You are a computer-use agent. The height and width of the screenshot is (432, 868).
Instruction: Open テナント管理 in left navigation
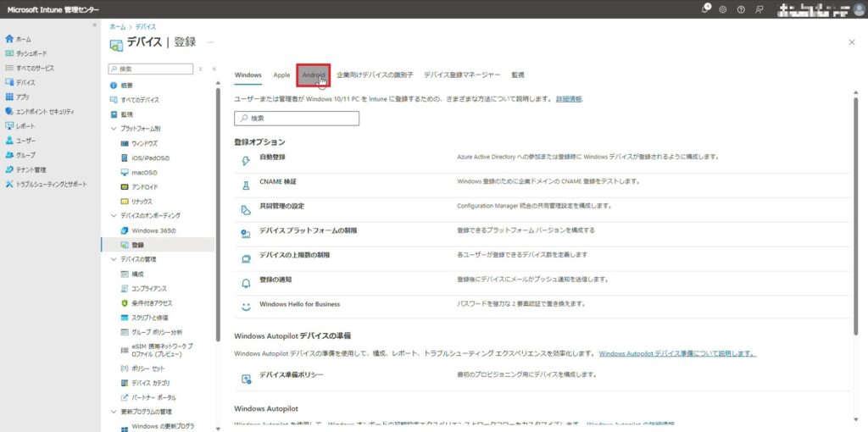[31, 169]
